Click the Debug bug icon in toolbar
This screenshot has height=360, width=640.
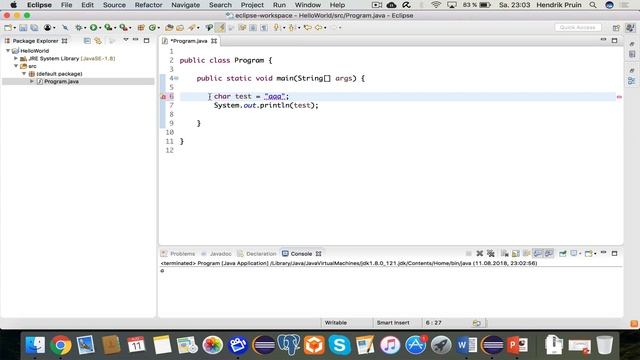[78, 27]
